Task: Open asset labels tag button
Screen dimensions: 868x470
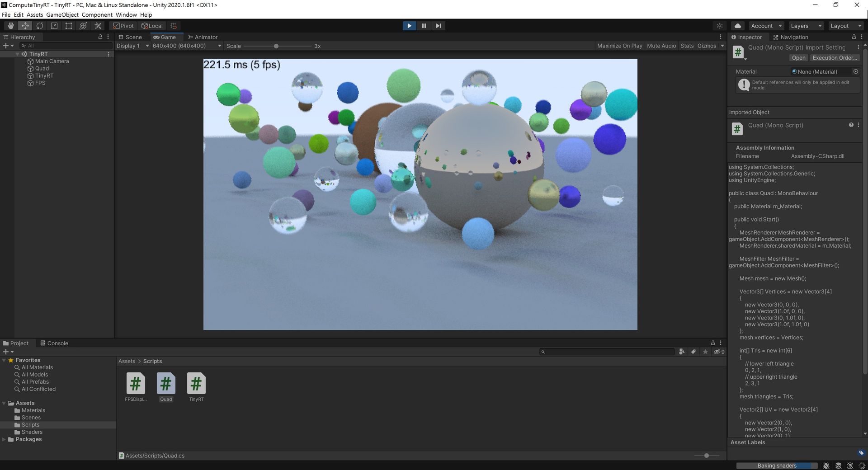Action: (x=861, y=453)
